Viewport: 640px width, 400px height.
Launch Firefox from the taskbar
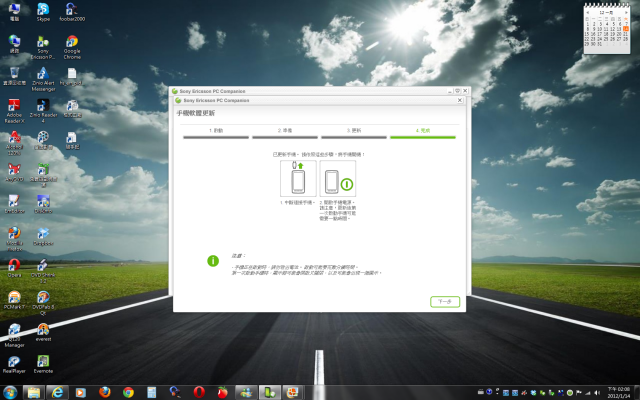click(x=104, y=392)
